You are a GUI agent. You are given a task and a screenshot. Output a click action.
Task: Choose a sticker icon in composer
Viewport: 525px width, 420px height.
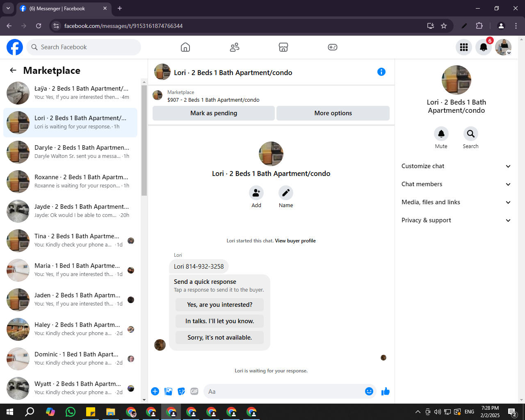tap(181, 391)
